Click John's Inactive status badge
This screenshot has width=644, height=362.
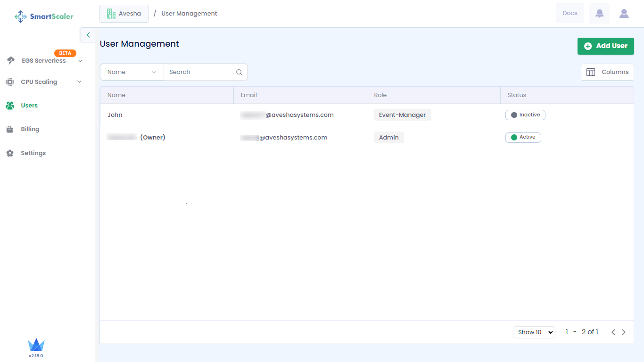pyautogui.click(x=525, y=115)
